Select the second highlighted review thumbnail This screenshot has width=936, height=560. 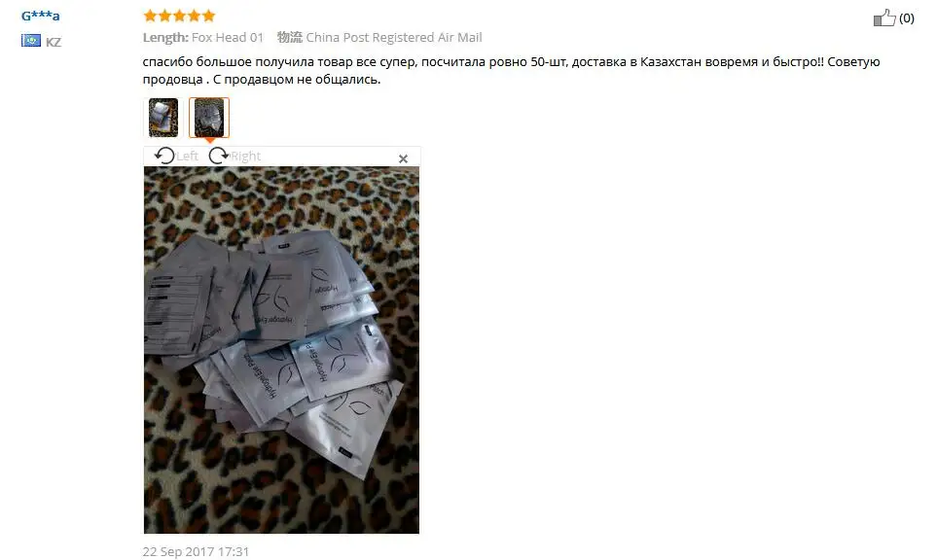tap(209, 118)
